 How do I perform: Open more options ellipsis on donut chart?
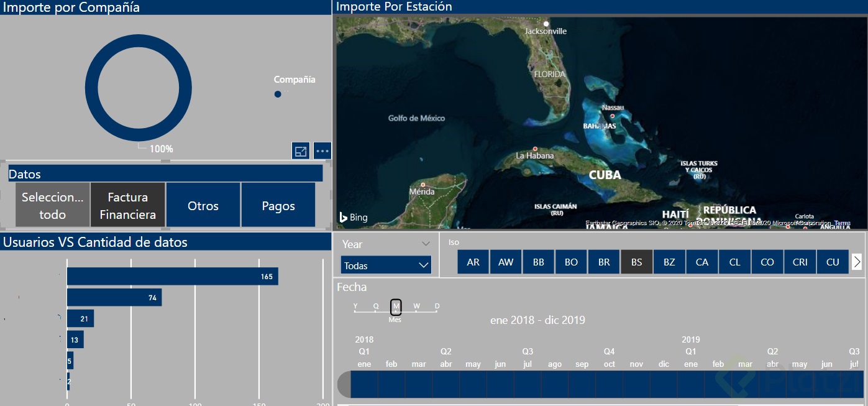click(322, 151)
